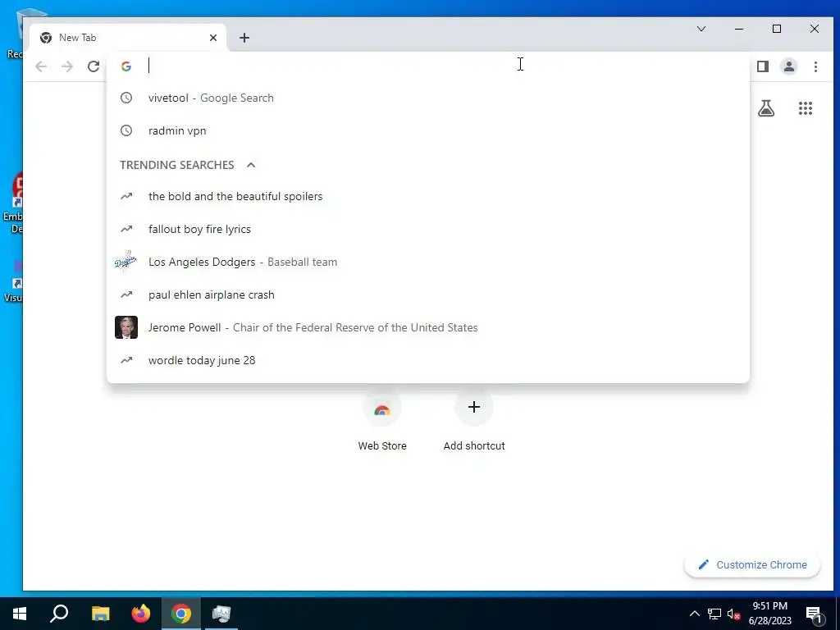Click the trending arrow beside wordle today
This screenshot has height=630, width=840.
coord(126,361)
